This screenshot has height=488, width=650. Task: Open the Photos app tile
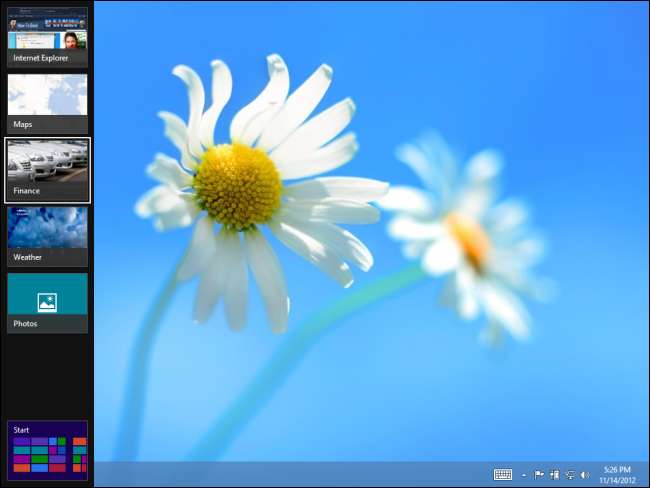coord(47,303)
